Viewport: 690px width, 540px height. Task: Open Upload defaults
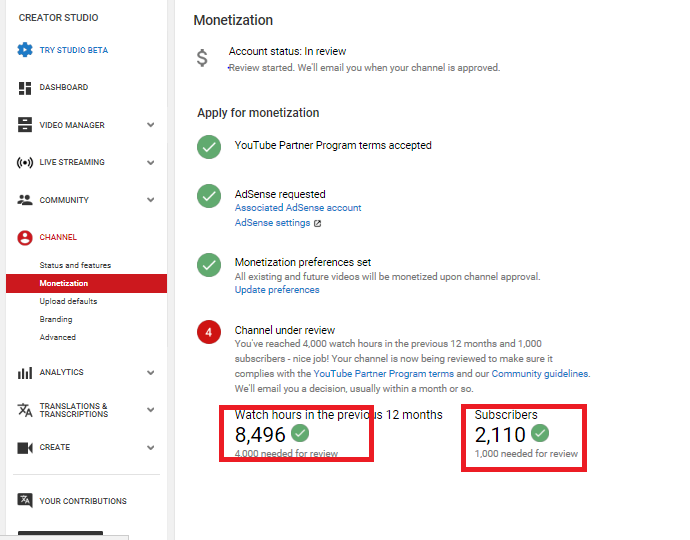coord(68,301)
